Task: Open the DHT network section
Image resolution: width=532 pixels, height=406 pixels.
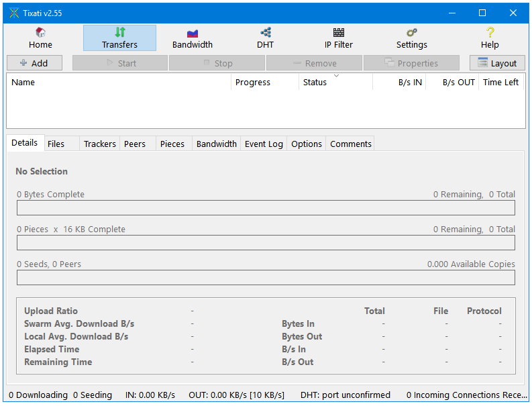Action: (x=265, y=38)
